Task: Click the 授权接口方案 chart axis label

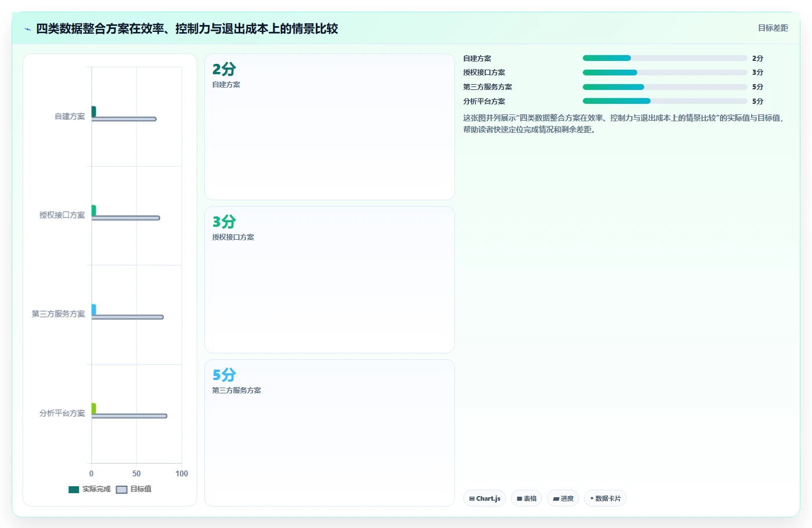Action: tap(62, 215)
